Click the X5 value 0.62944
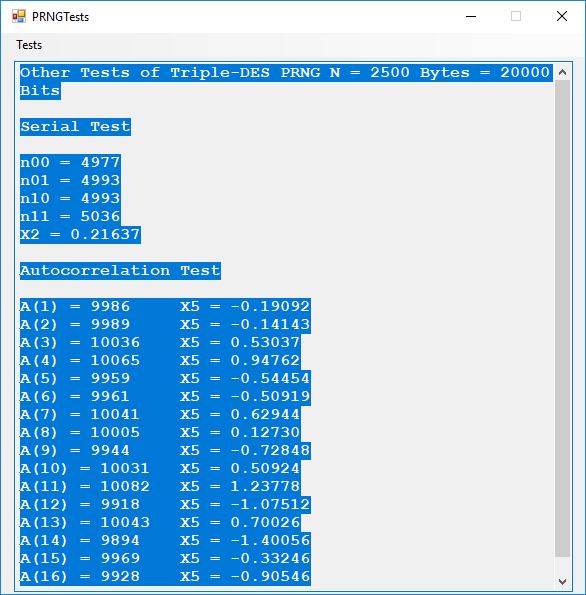The width and height of the screenshot is (586, 595). (265, 415)
